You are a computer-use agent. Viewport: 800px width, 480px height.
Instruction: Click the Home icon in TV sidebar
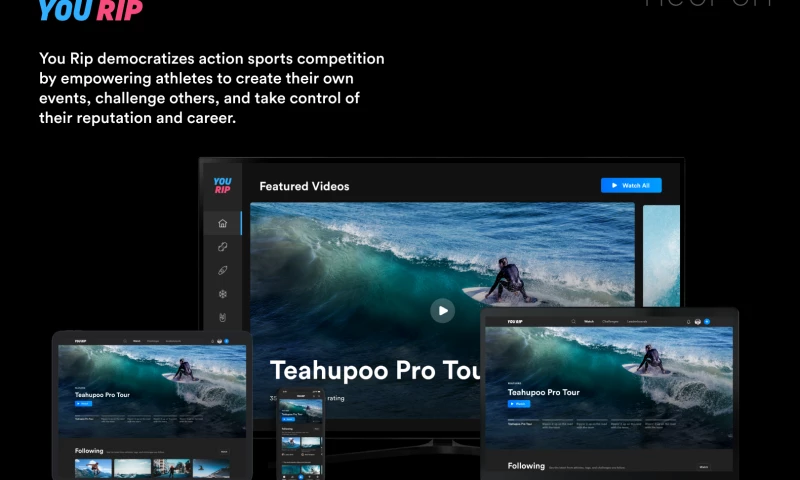coord(222,223)
